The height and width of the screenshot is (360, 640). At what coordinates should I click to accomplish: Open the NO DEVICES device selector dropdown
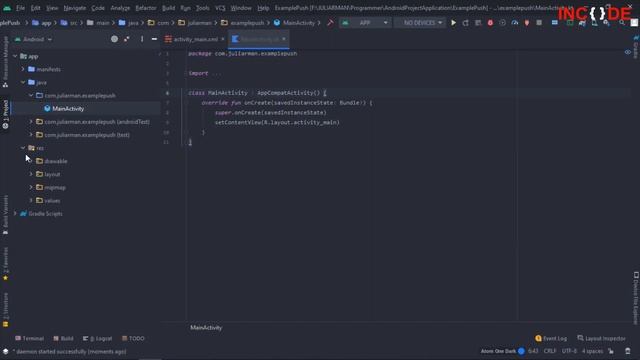(419, 23)
